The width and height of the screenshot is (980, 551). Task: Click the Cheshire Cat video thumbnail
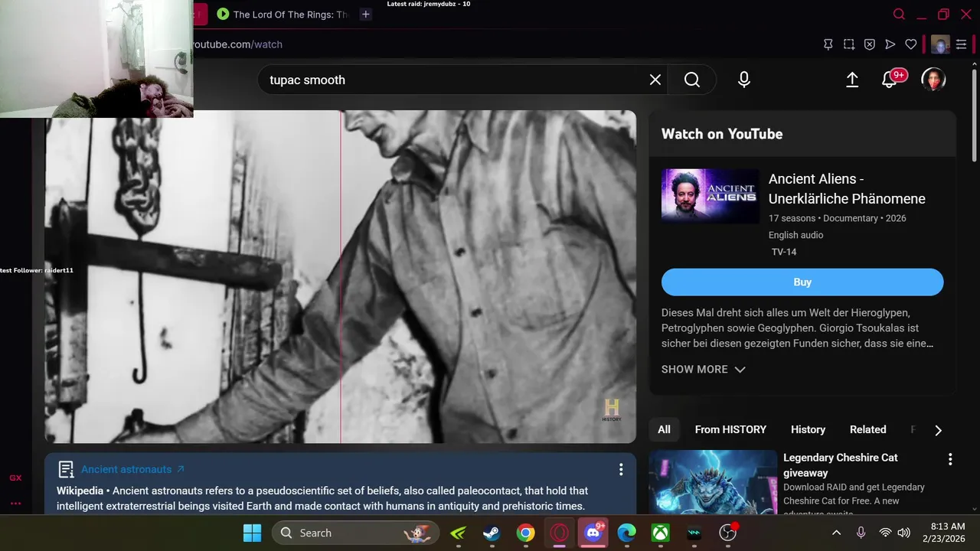(x=713, y=482)
